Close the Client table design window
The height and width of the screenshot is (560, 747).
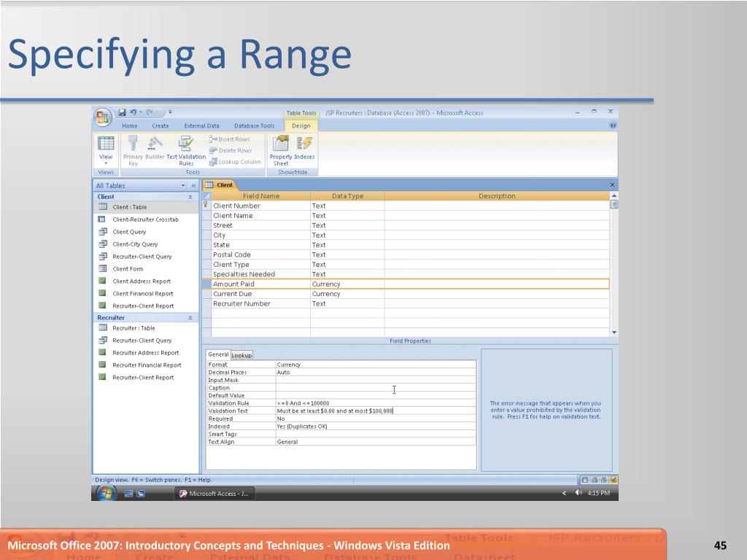point(612,184)
